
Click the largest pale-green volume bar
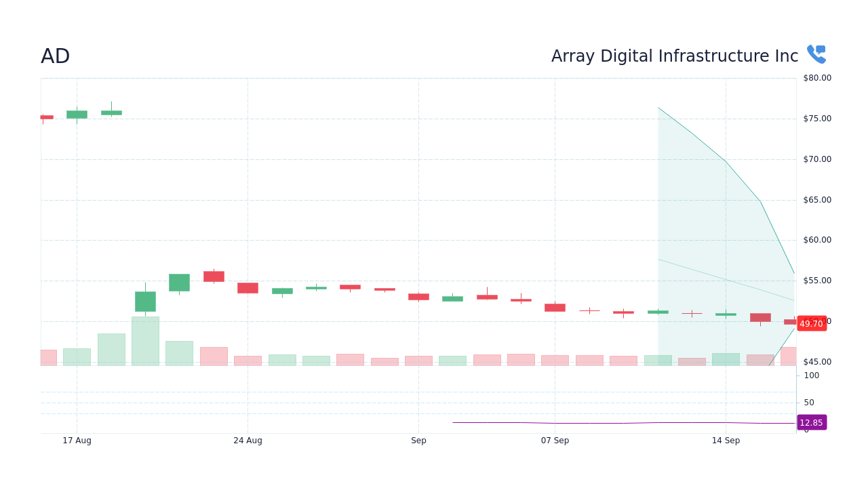click(x=145, y=340)
